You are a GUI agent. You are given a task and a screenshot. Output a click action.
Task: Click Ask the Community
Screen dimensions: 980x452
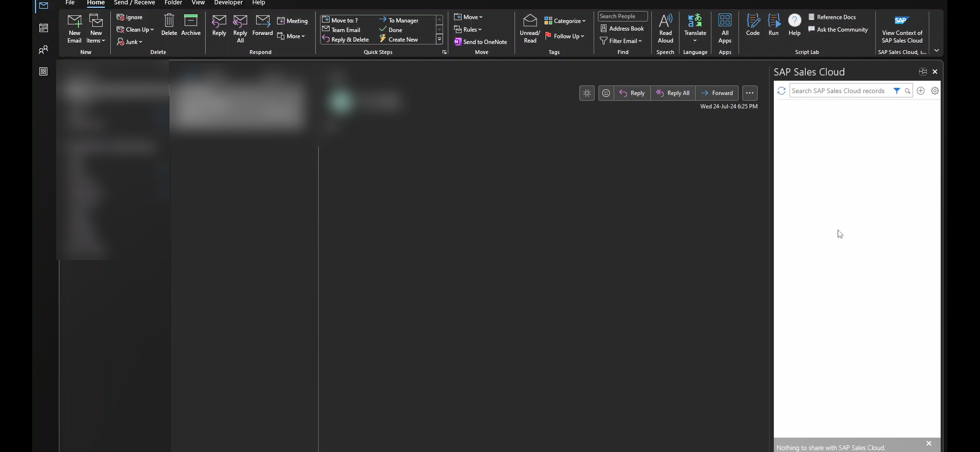pos(838,30)
